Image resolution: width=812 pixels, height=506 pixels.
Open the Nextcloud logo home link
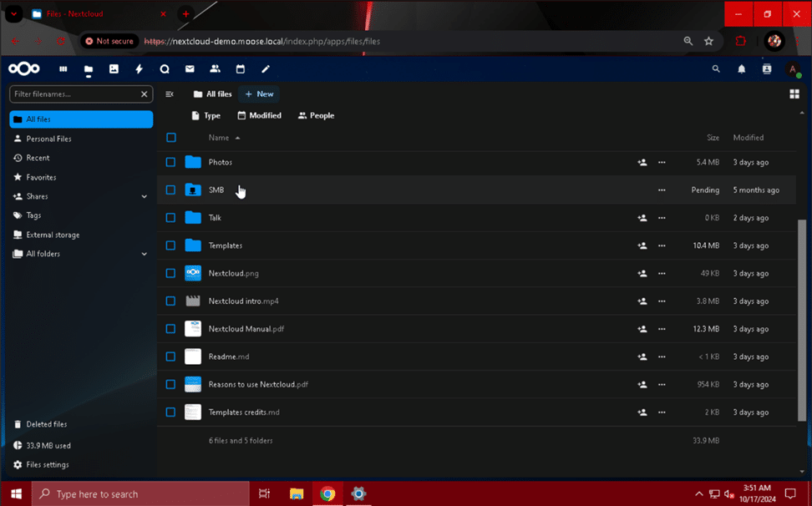(x=24, y=68)
